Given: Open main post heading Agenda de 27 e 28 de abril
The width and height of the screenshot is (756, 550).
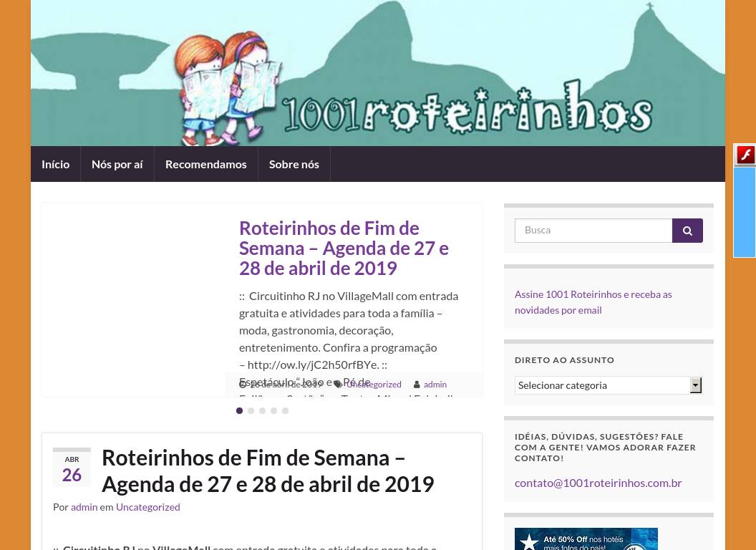Looking at the screenshot, I should click(268, 471).
